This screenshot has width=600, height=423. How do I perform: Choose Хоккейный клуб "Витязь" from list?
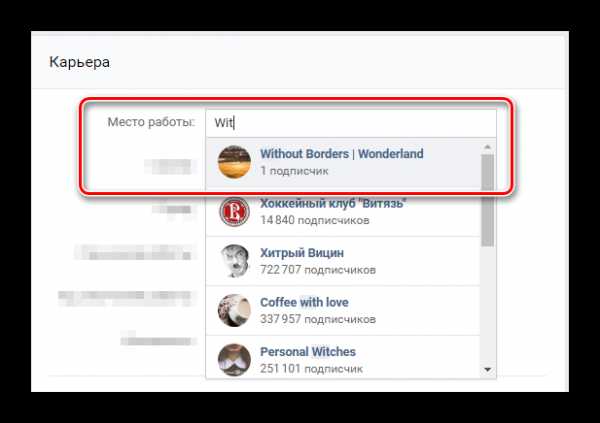click(343, 212)
